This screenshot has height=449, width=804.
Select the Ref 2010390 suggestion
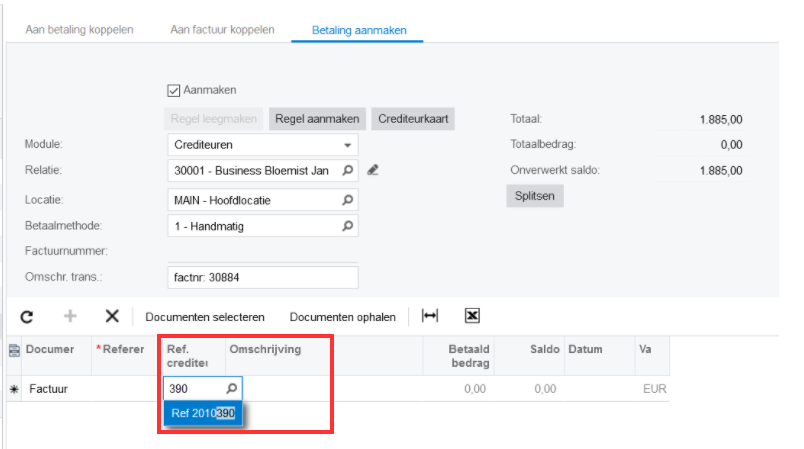coord(203,412)
